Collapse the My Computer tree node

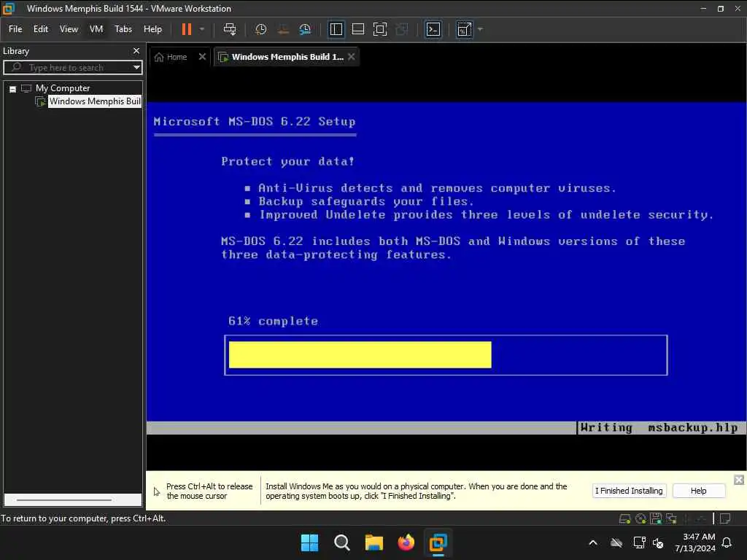(x=13, y=89)
